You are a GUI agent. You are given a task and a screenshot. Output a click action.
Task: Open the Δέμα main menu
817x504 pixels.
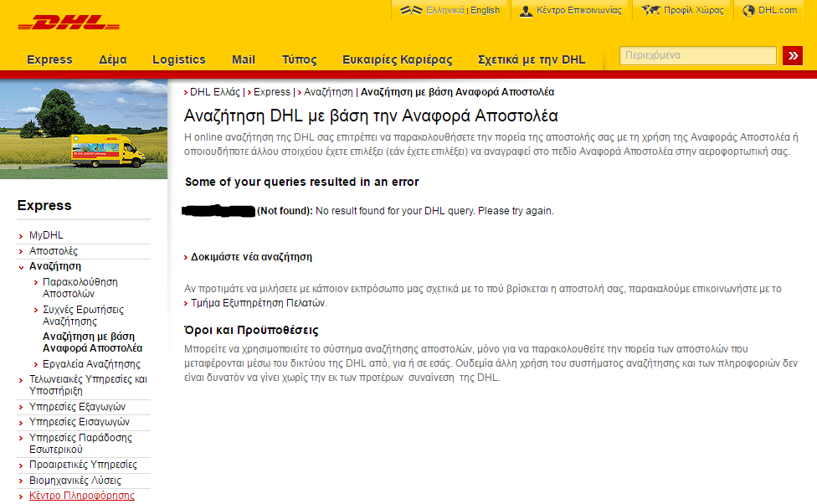pyautogui.click(x=112, y=59)
